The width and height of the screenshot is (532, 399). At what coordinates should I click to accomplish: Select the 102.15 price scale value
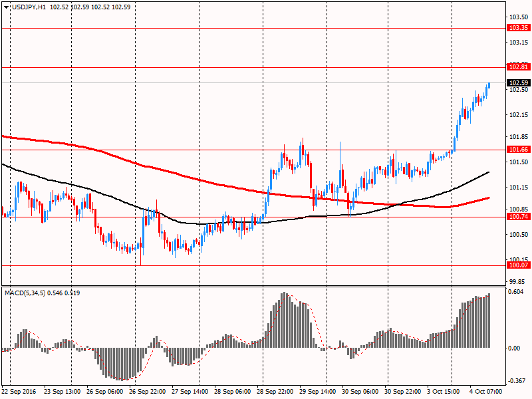[x=519, y=115]
